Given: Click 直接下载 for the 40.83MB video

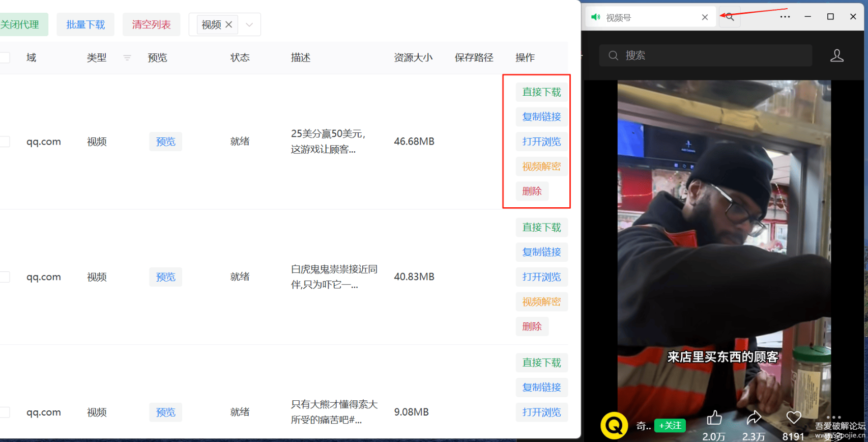Looking at the screenshot, I should click(x=541, y=228).
